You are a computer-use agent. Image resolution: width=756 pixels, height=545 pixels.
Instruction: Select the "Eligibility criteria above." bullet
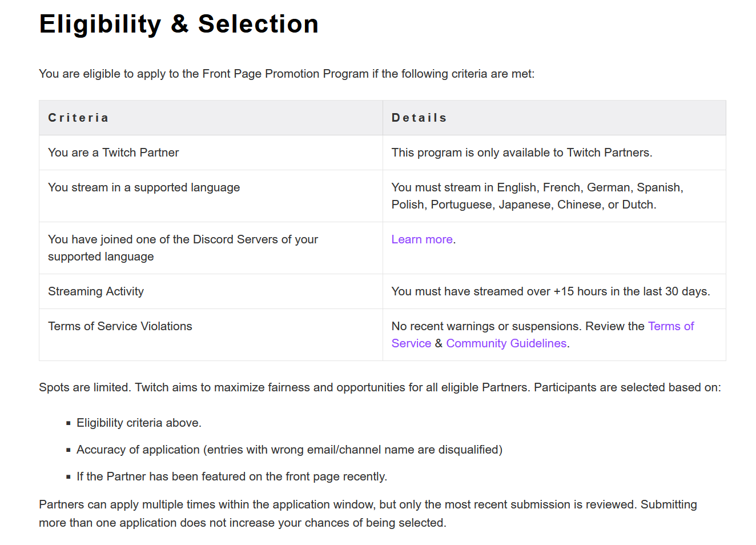click(x=139, y=423)
